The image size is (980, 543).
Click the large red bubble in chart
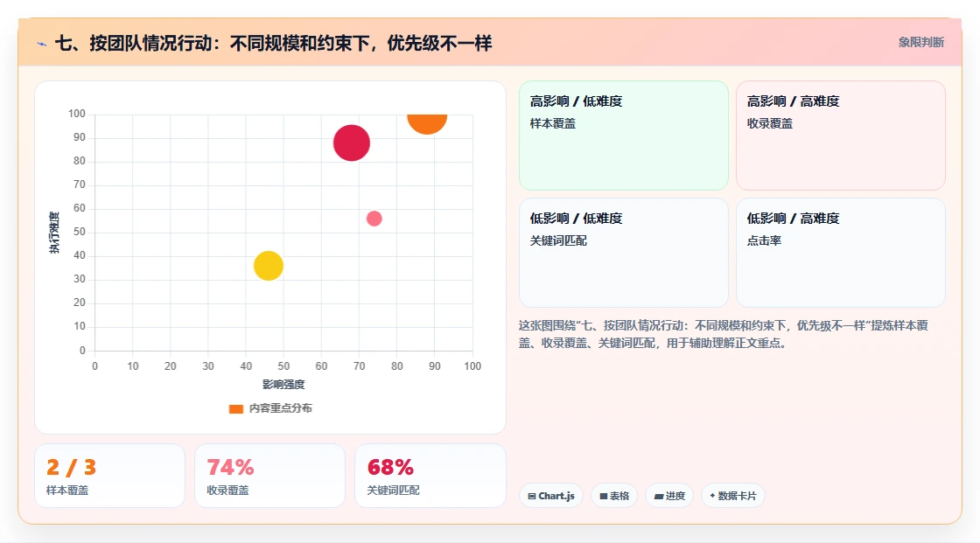pos(351,143)
